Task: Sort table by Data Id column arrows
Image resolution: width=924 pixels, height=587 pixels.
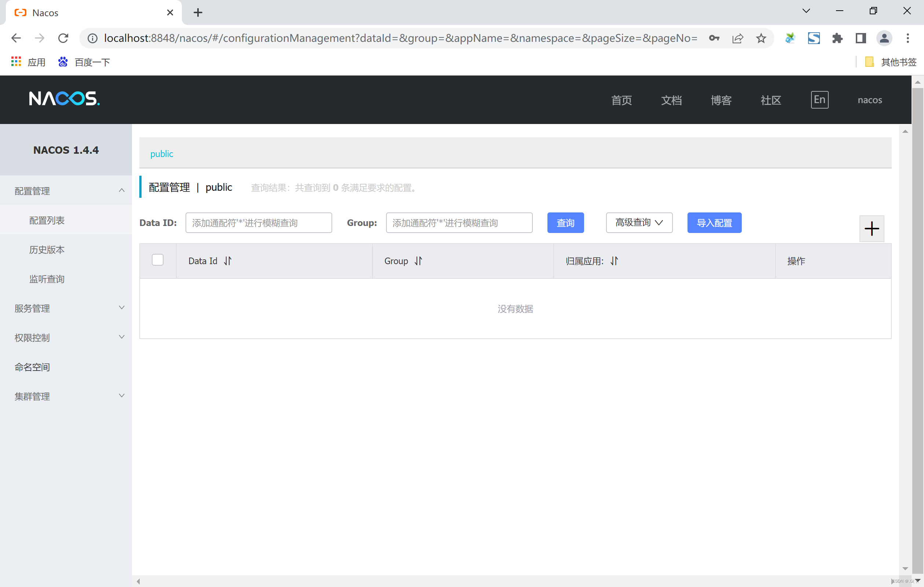Action: coord(228,261)
